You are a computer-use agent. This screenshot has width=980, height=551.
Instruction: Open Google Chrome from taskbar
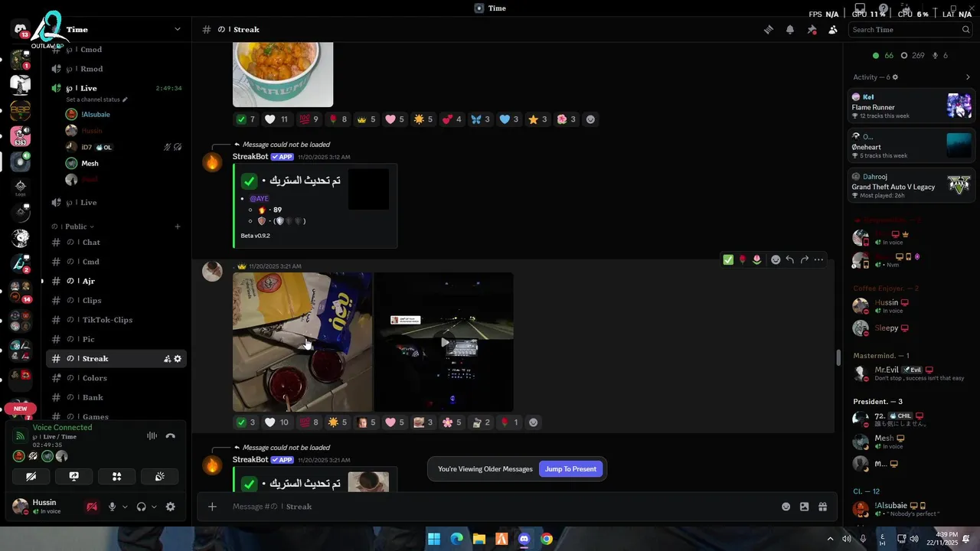(546, 539)
